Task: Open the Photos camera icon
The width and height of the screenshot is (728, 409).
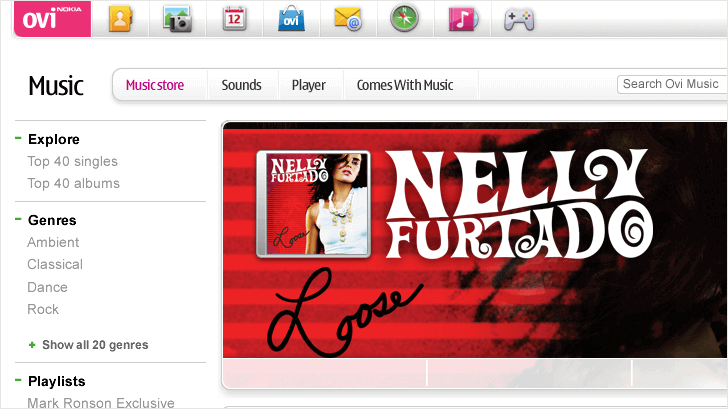Action: [177, 19]
